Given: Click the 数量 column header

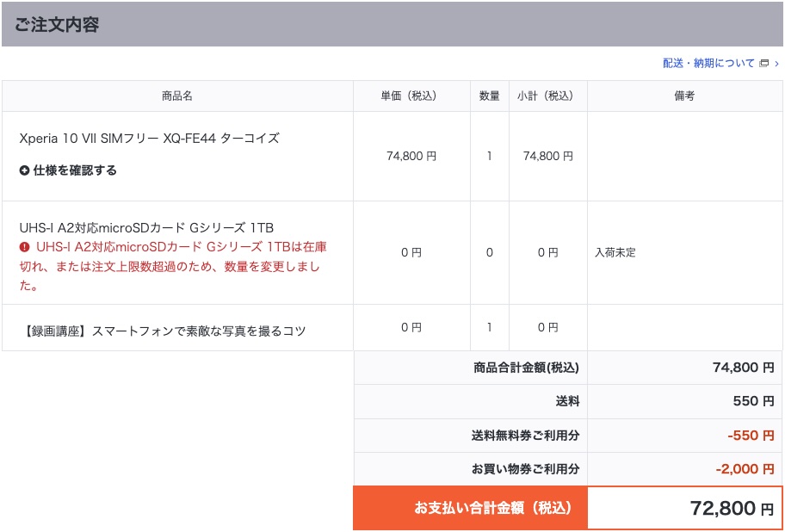Looking at the screenshot, I should click(489, 96).
